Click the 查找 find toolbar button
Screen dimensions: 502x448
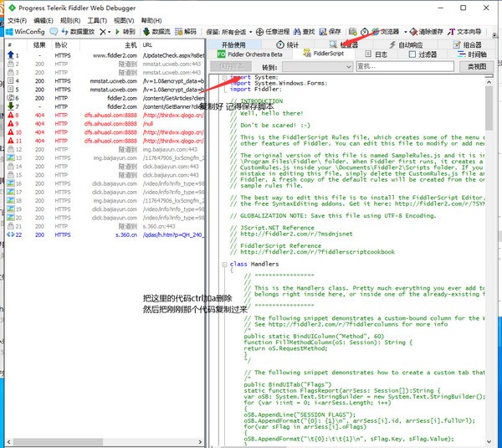point(303,31)
